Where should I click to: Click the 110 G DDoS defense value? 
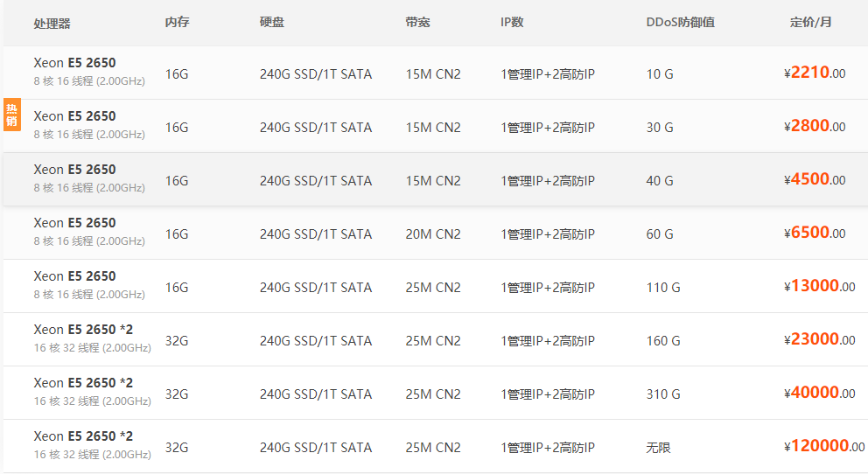pyautogui.click(x=663, y=288)
